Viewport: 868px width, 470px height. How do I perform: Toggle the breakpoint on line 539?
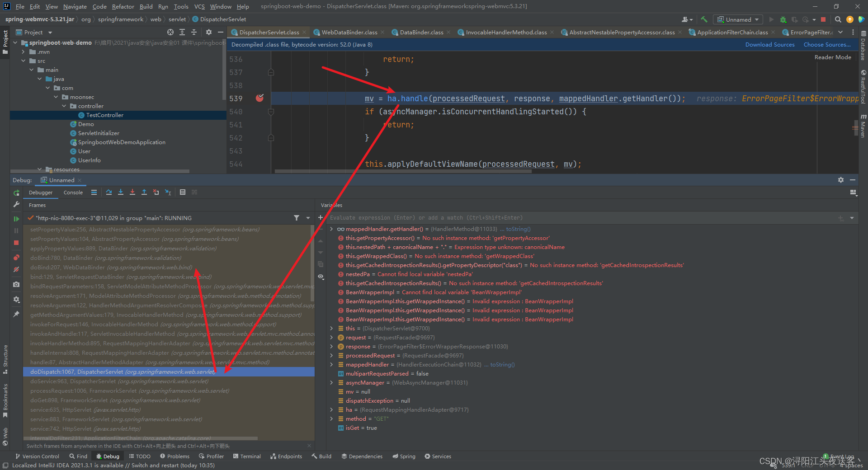259,98
